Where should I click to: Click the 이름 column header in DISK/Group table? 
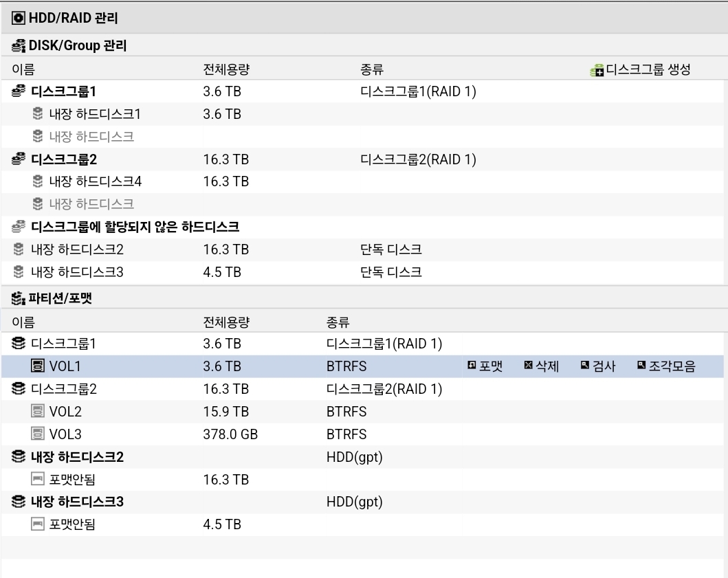(x=23, y=69)
